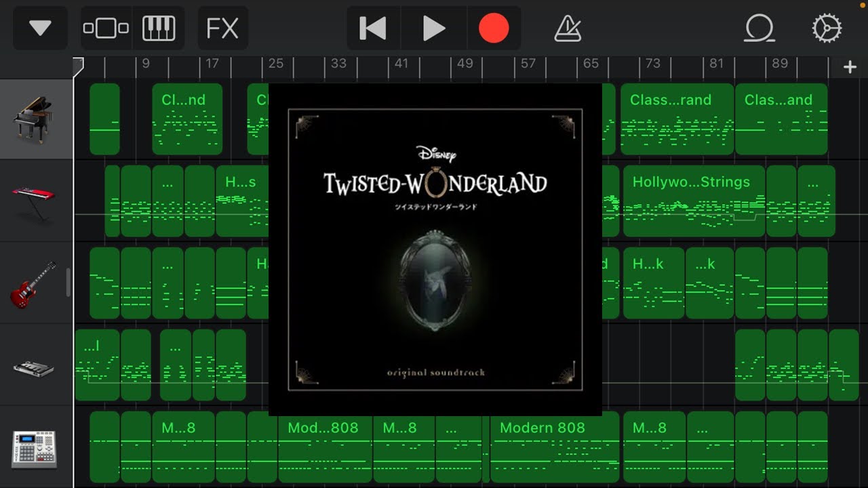Grab the track header resize handle
This screenshot has height=488, width=868.
68,283
